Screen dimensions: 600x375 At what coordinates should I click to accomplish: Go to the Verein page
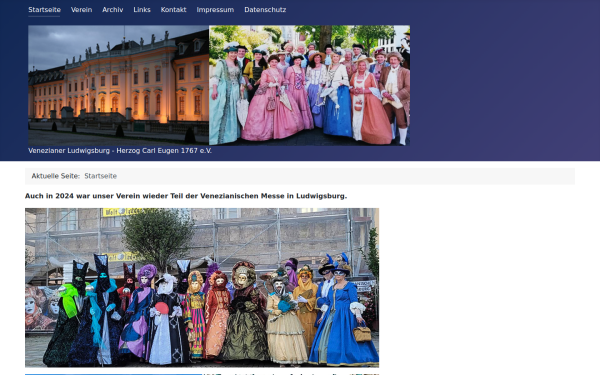(82, 10)
